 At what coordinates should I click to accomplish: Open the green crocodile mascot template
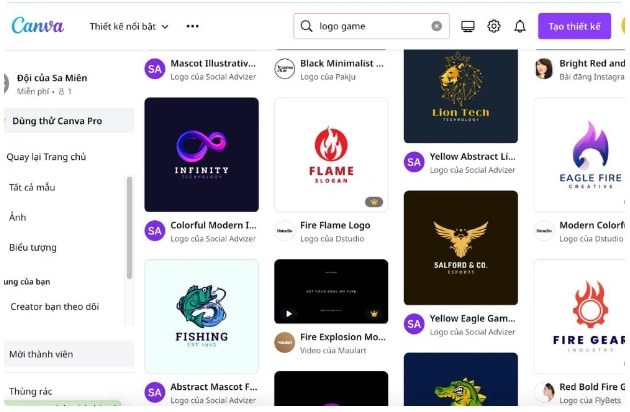click(461, 379)
